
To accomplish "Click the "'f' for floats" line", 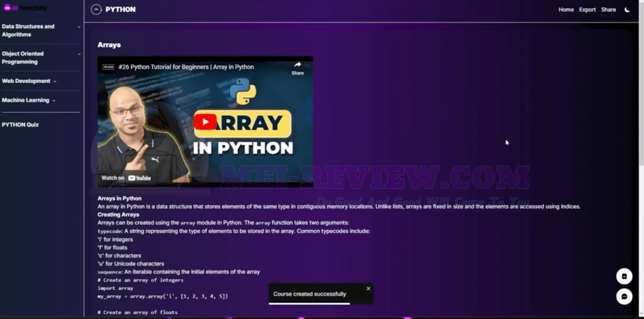I will tap(112, 247).
